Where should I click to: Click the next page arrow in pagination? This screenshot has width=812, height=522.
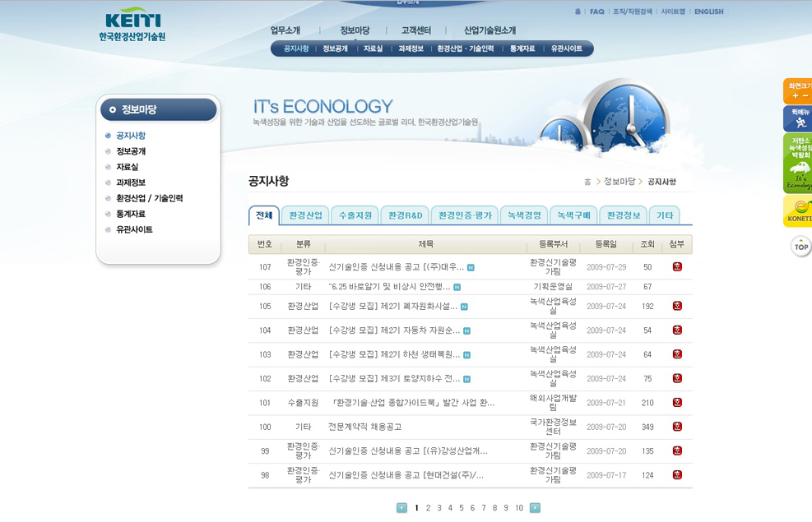click(x=535, y=508)
